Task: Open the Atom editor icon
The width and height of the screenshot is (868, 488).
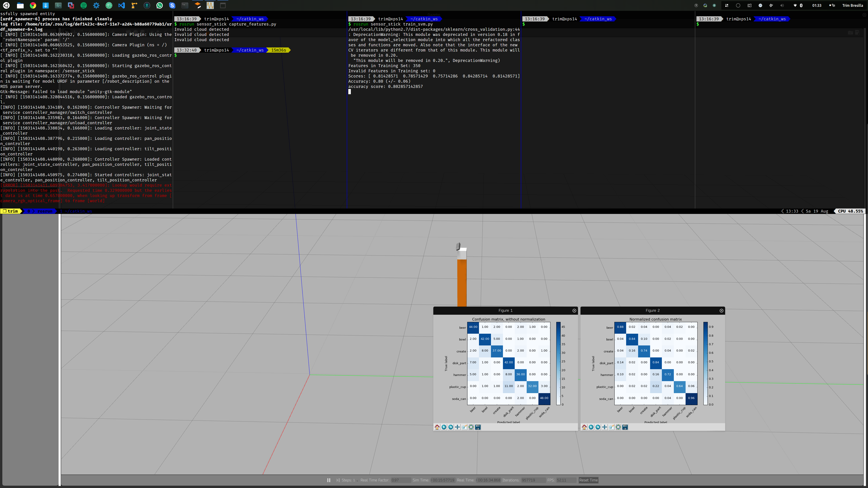Action: click(109, 5)
